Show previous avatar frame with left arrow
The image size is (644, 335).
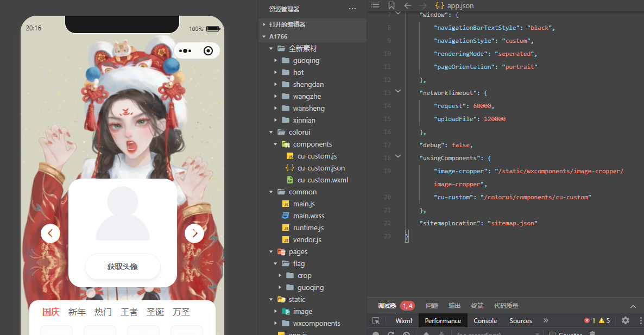50,233
